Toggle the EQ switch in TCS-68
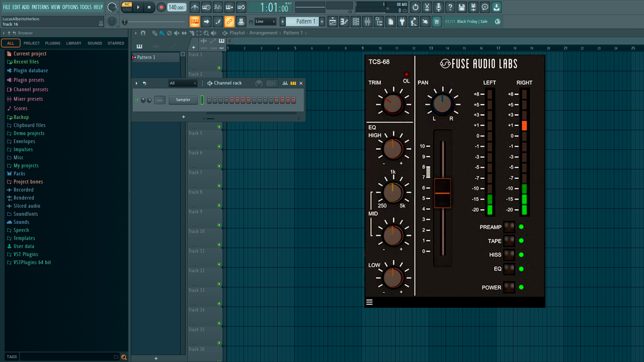644x362 pixels. (x=509, y=269)
